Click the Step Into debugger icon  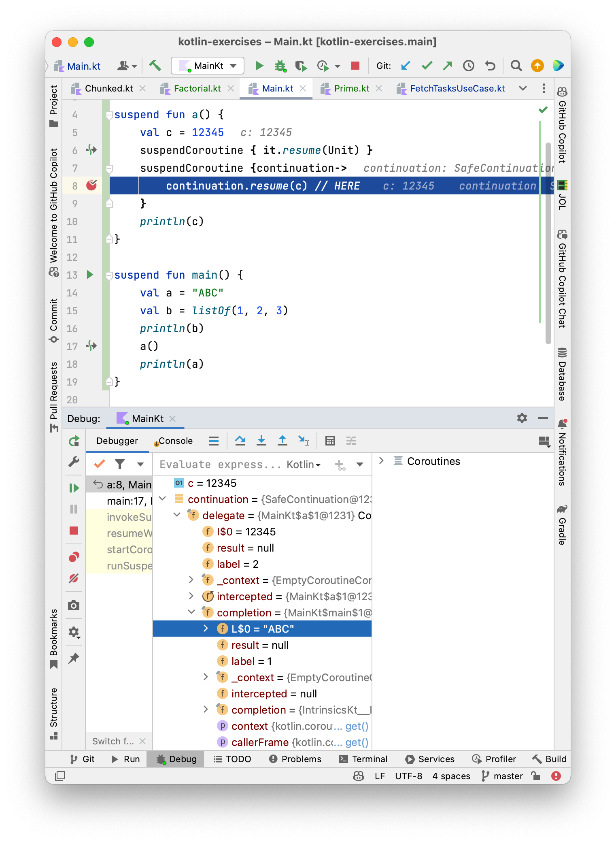click(x=261, y=440)
